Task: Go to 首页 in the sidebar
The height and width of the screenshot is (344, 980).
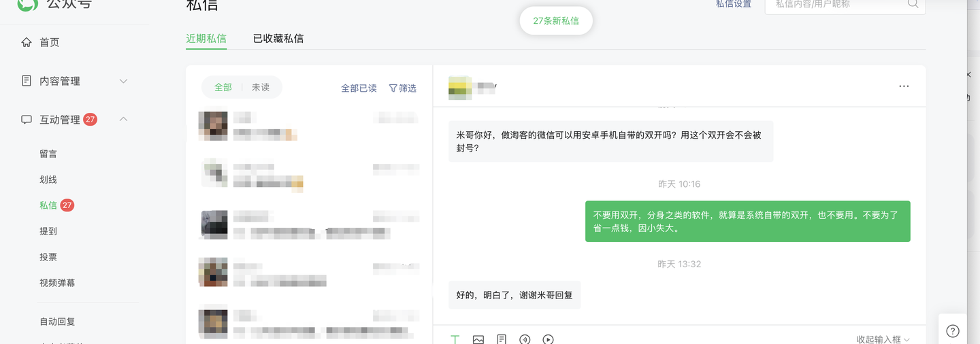Action: (x=49, y=42)
